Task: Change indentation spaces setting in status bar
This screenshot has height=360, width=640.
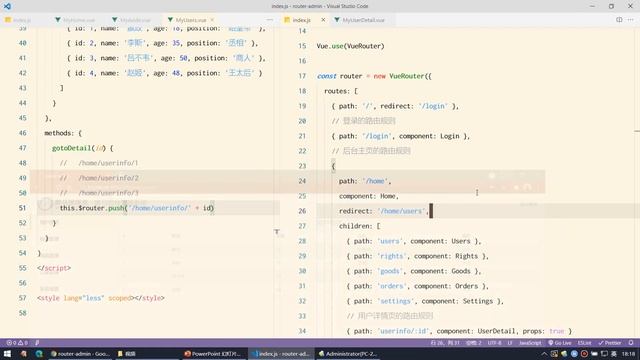Action: 473,343
